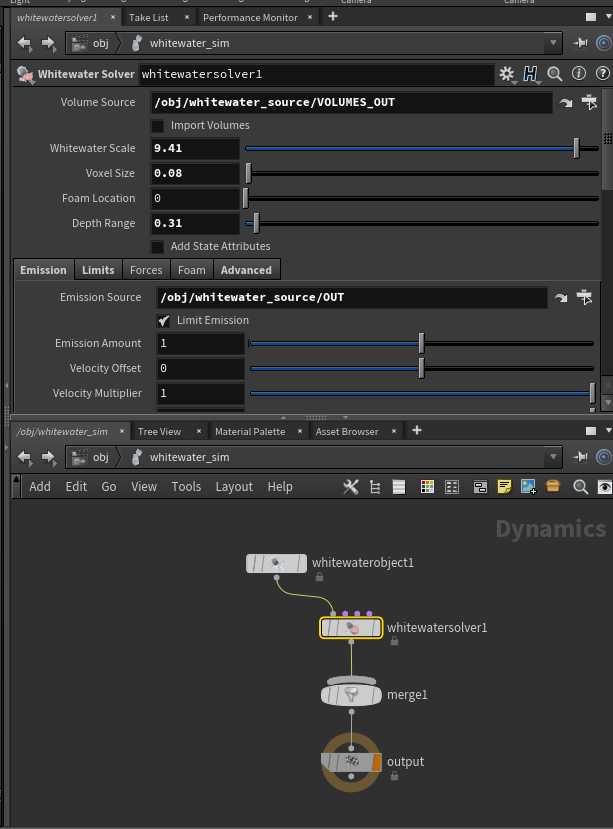Search parameters with the magnifier icon
The width and height of the screenshot is (613, 829).
coord(554,74)
